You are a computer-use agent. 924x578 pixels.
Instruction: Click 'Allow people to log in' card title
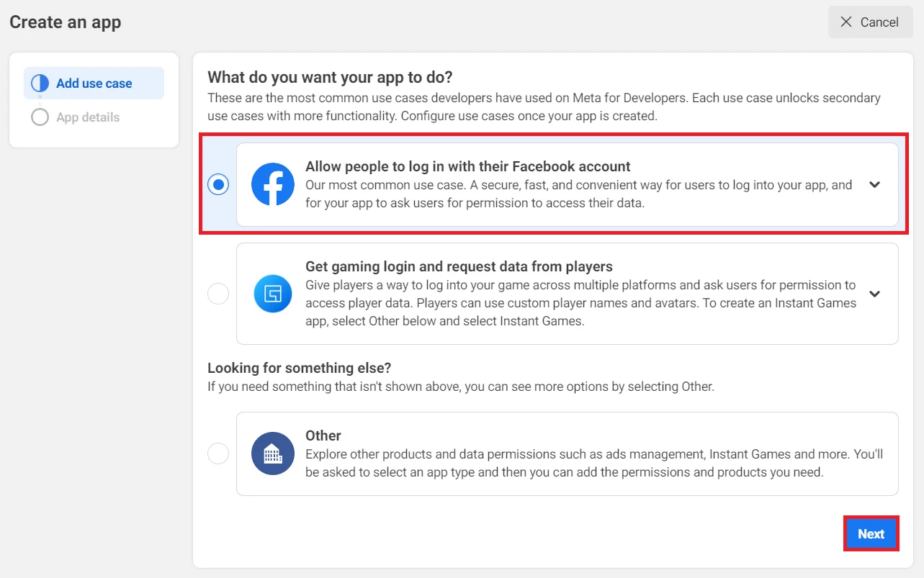click(x=468, y=166)
